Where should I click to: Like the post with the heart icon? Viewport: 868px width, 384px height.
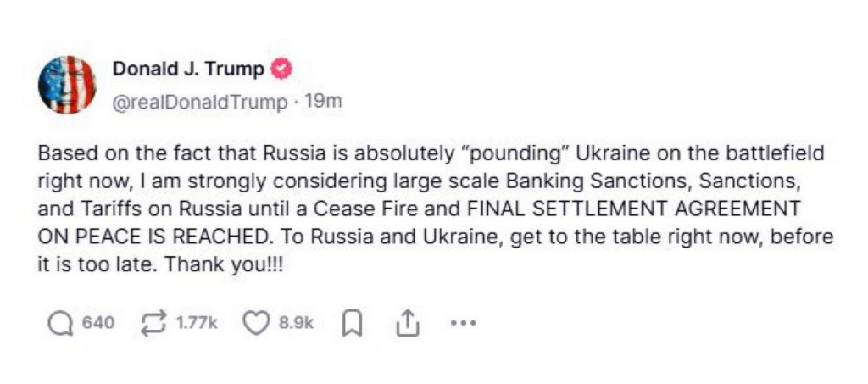pyautogui.click(x=255, y=323)
